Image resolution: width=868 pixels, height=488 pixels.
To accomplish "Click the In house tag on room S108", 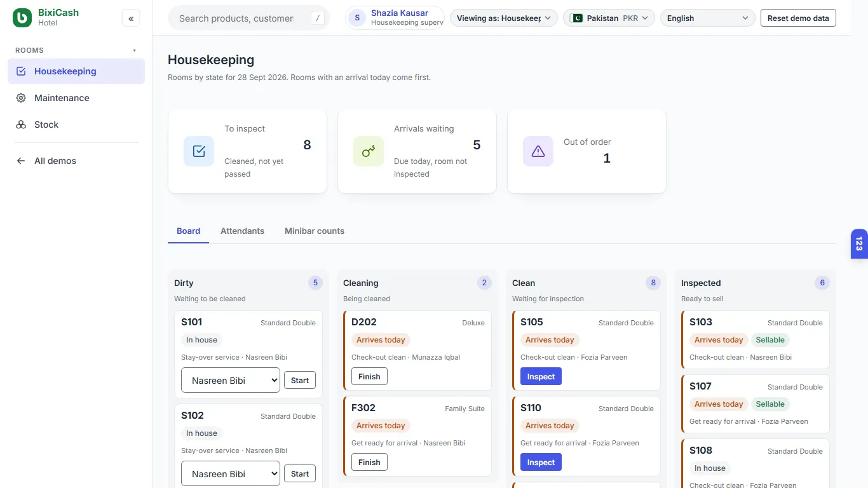I will (710, 468).
